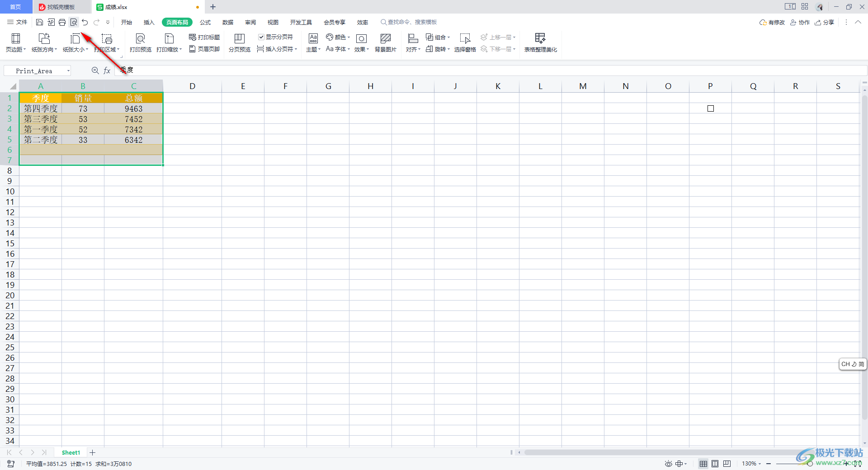The width and height of the screenshot is (868, 470).
Task: Open the 公式 Formulas tab
Action: point(205,22)
